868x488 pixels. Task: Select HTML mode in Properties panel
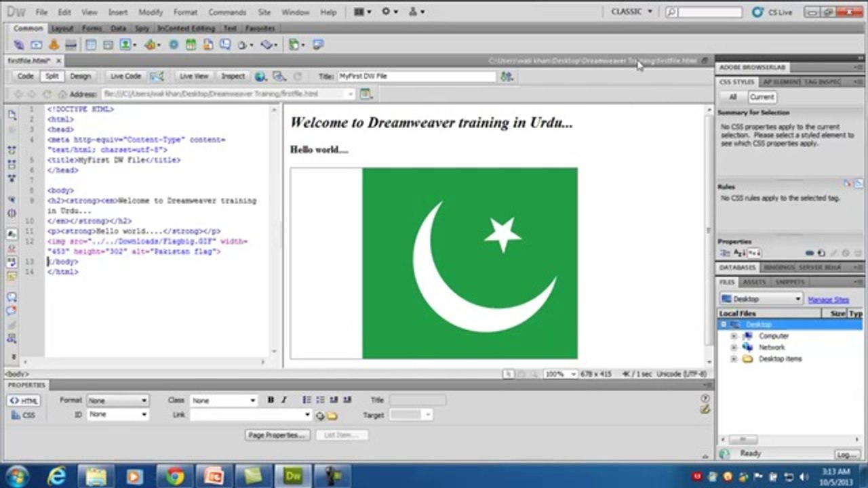pyautogui.click(x=24, y=401)
